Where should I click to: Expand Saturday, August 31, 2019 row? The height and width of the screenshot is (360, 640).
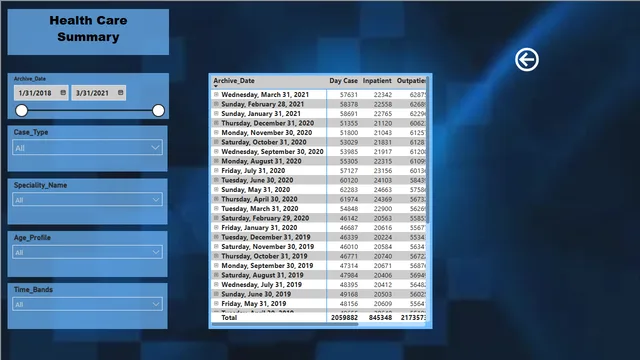pos(216,275)
